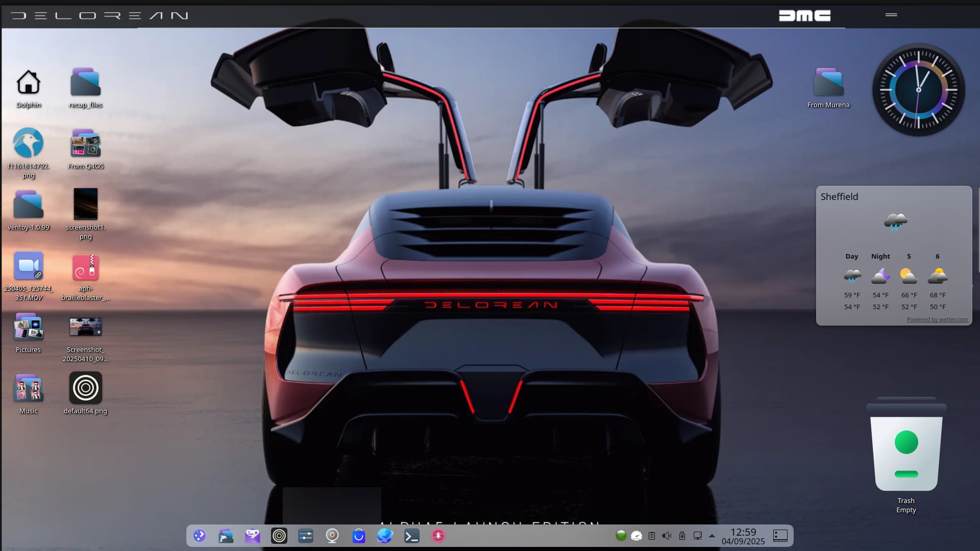Launch Dolphin file manager from the dock

[226, 536]
